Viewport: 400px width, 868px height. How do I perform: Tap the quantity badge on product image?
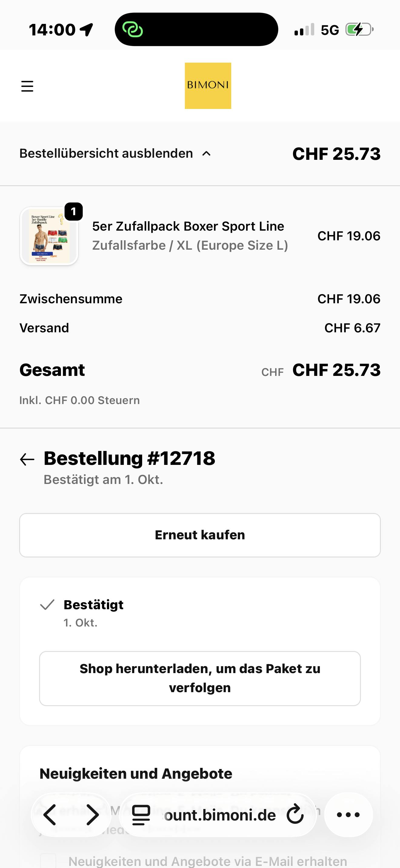(x=74, y=212)
